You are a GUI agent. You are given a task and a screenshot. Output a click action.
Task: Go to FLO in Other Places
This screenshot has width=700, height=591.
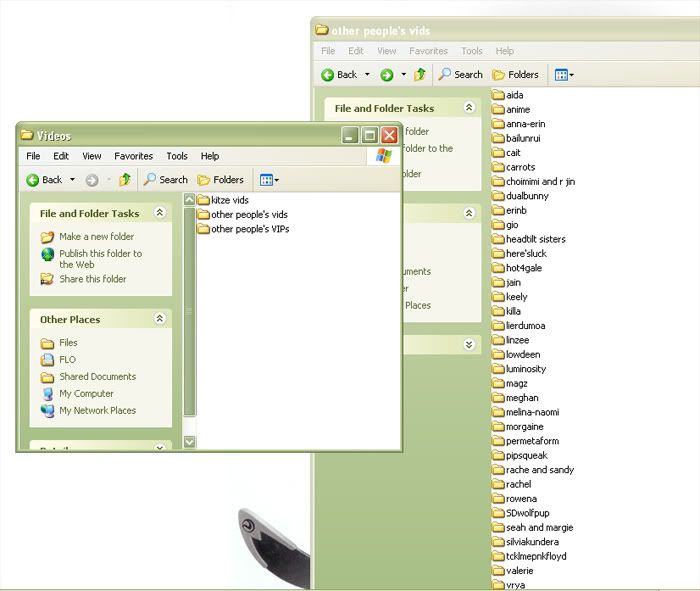pyautogui.click(x=67, y=360)
